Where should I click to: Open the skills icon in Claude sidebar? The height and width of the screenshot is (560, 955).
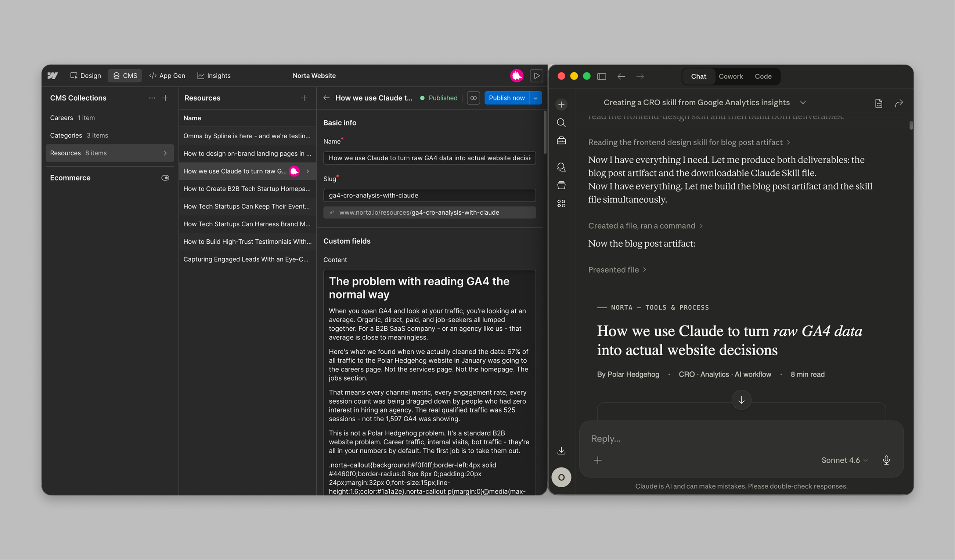point(561,203)
